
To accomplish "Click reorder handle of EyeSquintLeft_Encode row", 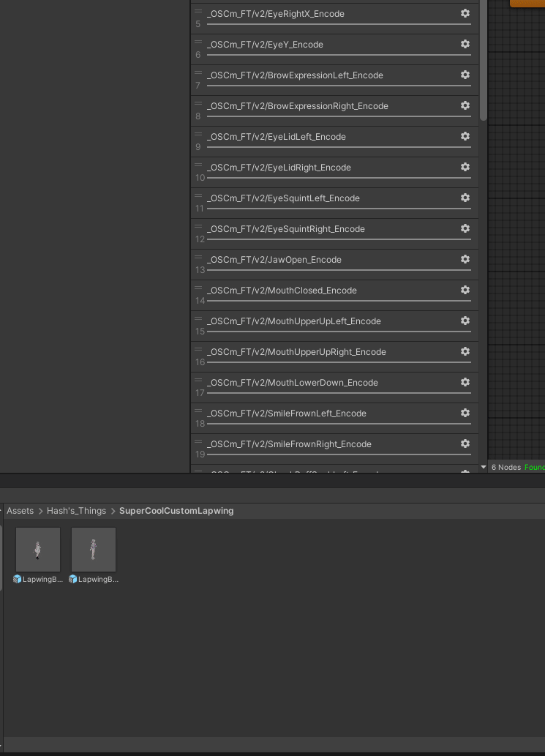I will [198, 196].
